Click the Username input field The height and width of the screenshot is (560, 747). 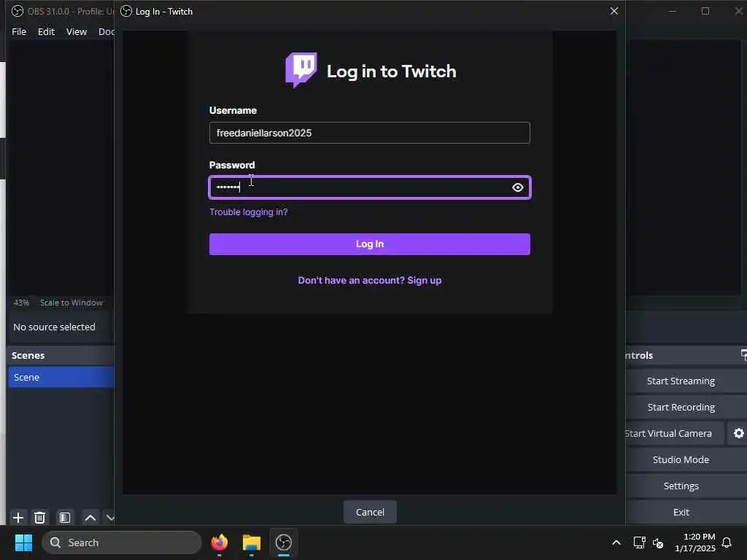point(370,133)
